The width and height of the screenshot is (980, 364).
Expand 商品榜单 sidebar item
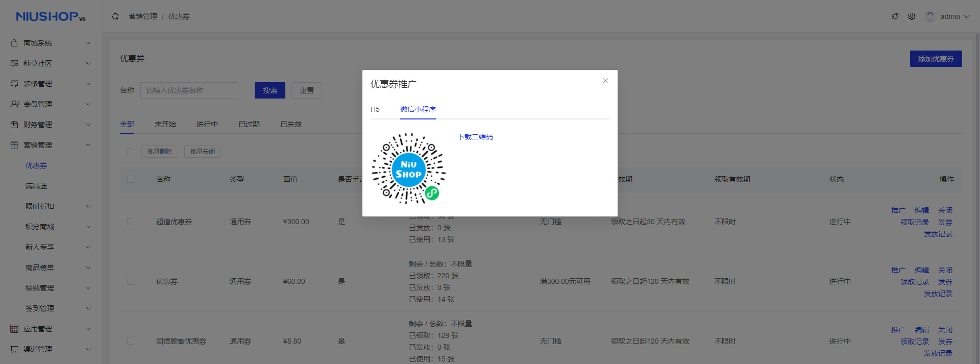click(51, 268)
